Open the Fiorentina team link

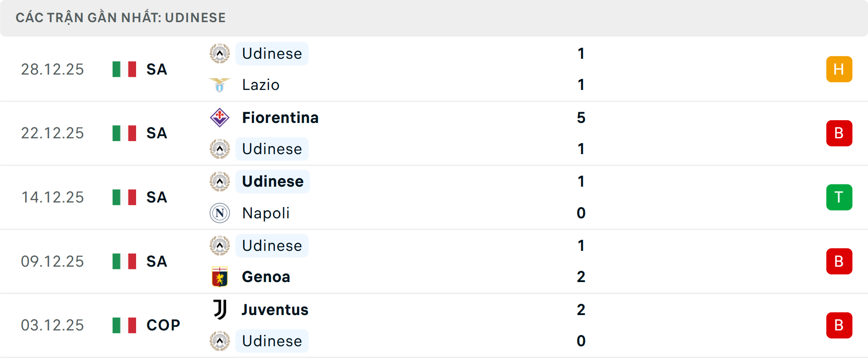tap(280, 118)
